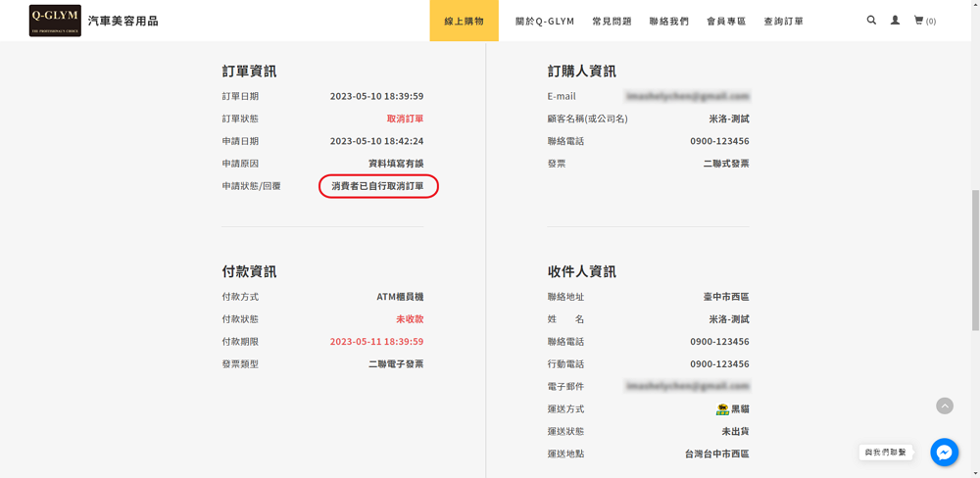Click the 黑貓 delivery logo icon
This screenshot has height=478, width=980.
(722, 409)
